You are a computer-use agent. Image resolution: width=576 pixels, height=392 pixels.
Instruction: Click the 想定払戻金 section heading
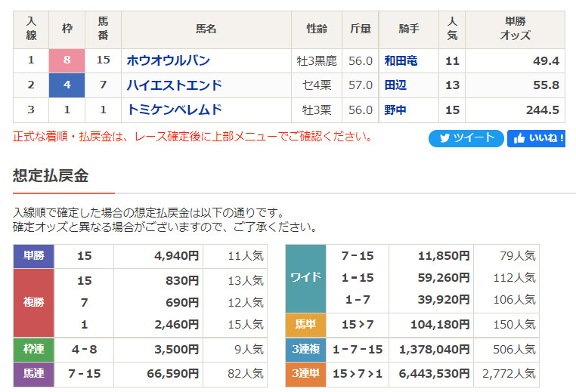(51, 175)
